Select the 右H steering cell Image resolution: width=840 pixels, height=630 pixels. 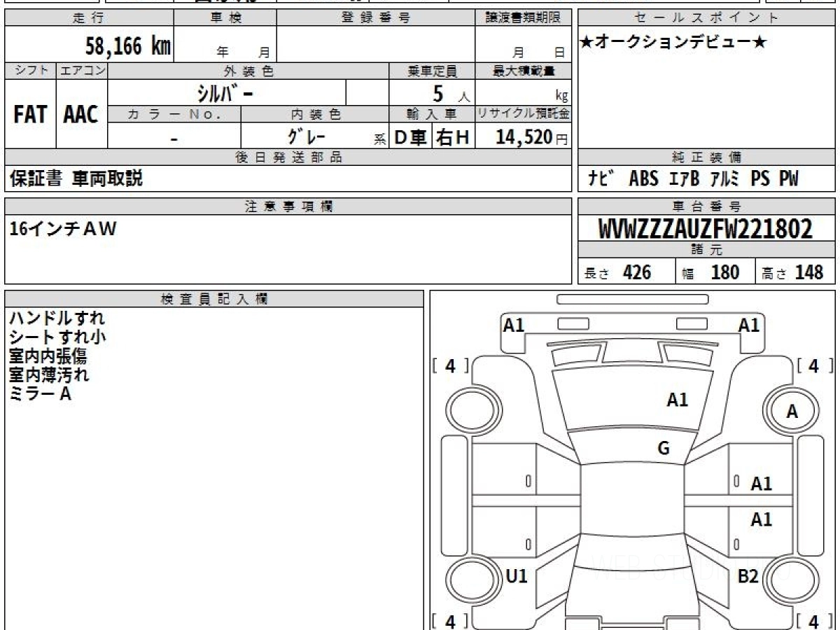[453, 137]
